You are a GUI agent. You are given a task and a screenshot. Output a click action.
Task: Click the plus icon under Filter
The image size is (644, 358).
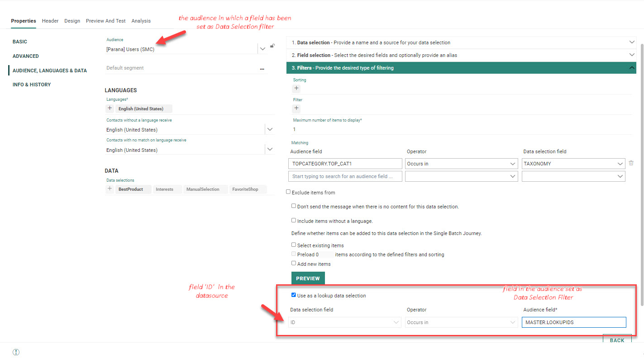pos(296,108)
